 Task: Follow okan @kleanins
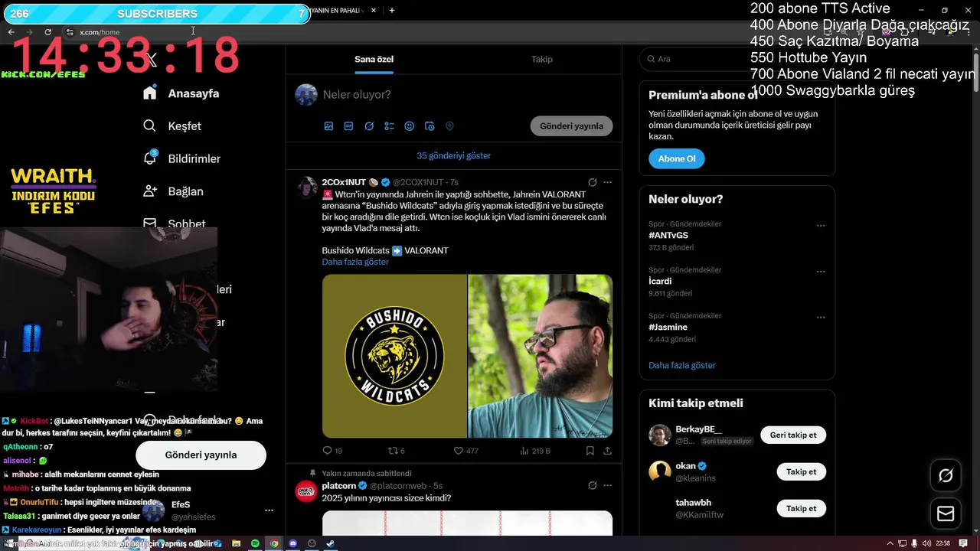tap(802, 471)
